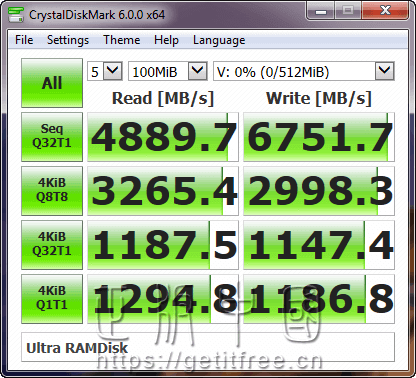Click the Read [MB/s] column header
Screen dimensions: 416x378
(x=163, y=98)
